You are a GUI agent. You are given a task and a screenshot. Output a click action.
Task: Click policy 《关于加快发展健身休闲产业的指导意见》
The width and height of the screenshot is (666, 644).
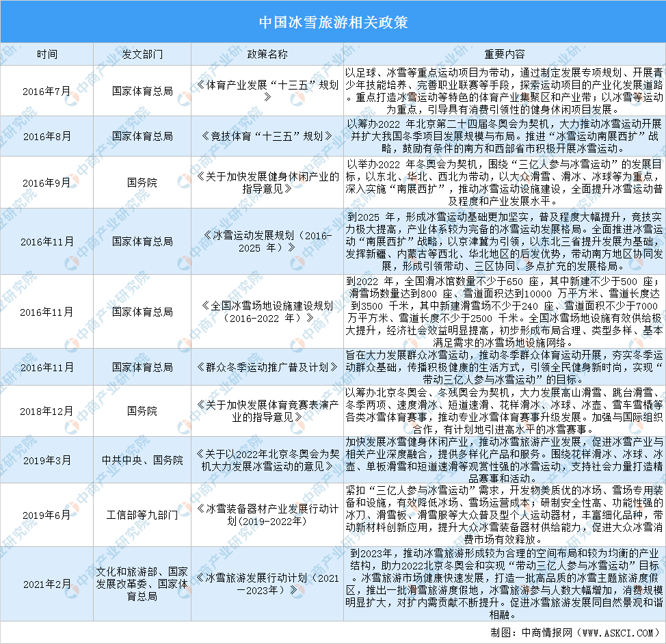point(267,183)
